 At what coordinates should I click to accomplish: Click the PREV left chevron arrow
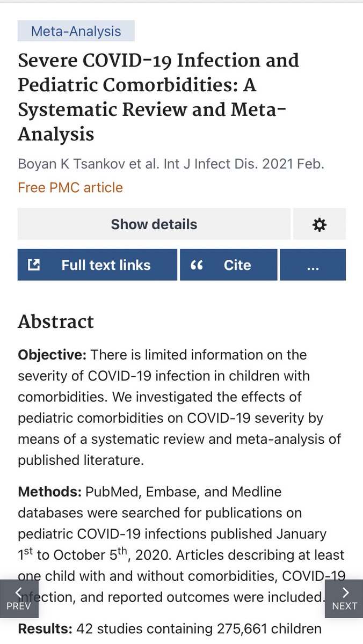point(18,592)
